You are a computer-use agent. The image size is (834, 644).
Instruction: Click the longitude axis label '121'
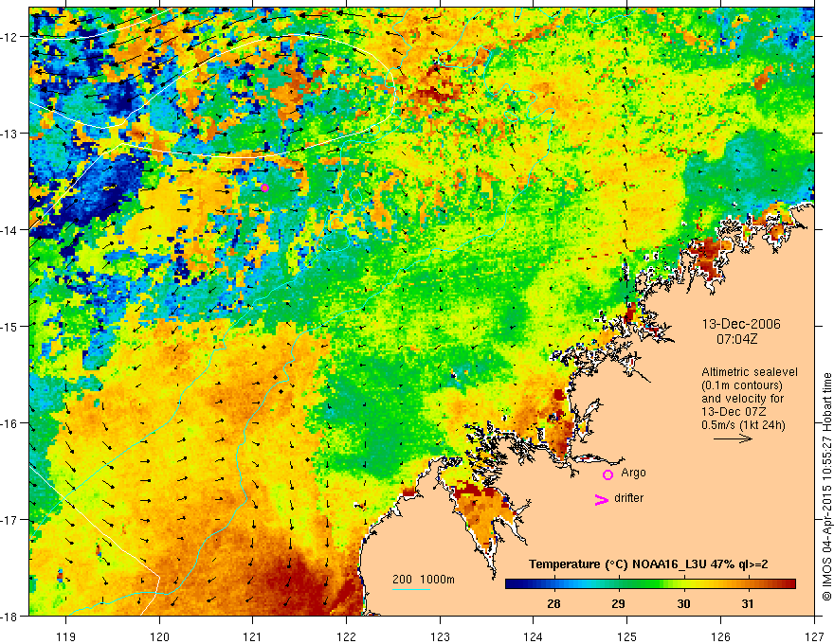253,636
